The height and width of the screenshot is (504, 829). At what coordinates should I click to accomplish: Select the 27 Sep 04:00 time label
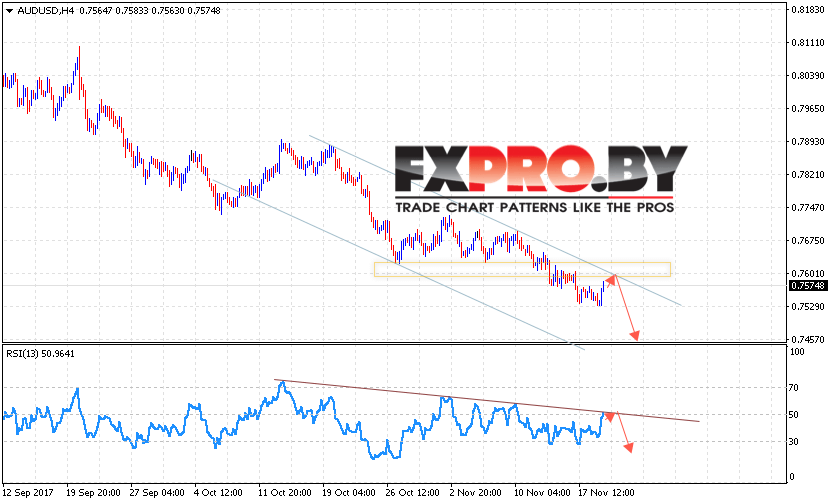(x=157, y=492)
